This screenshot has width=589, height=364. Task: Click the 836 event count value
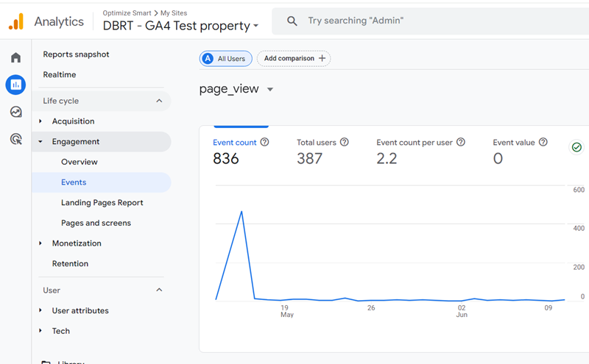pyautogui.click(x=226, y=158)
